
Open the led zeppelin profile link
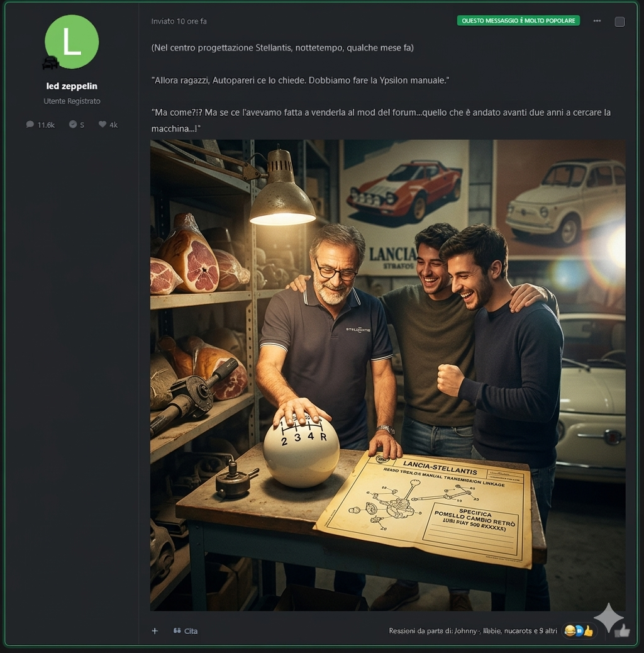72,86
